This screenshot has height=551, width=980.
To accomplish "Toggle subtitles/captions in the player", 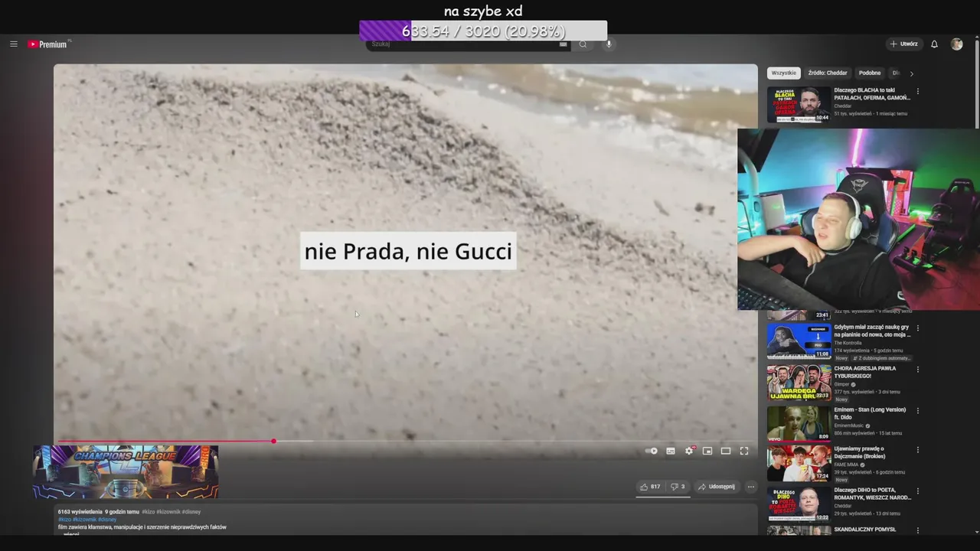I will coord(671,451).
